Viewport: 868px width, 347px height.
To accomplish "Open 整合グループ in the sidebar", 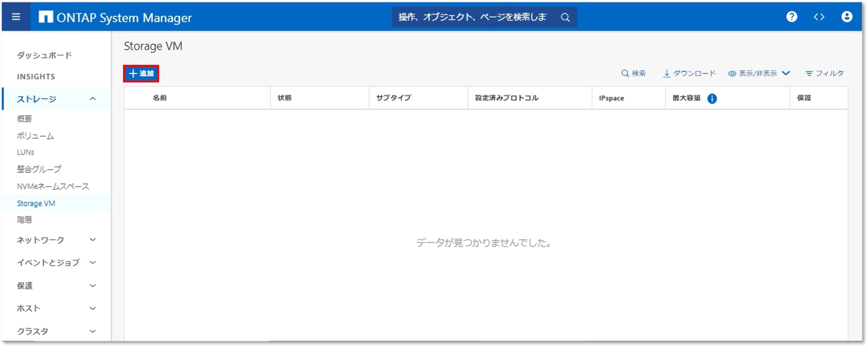I will (x=39, y=169).
